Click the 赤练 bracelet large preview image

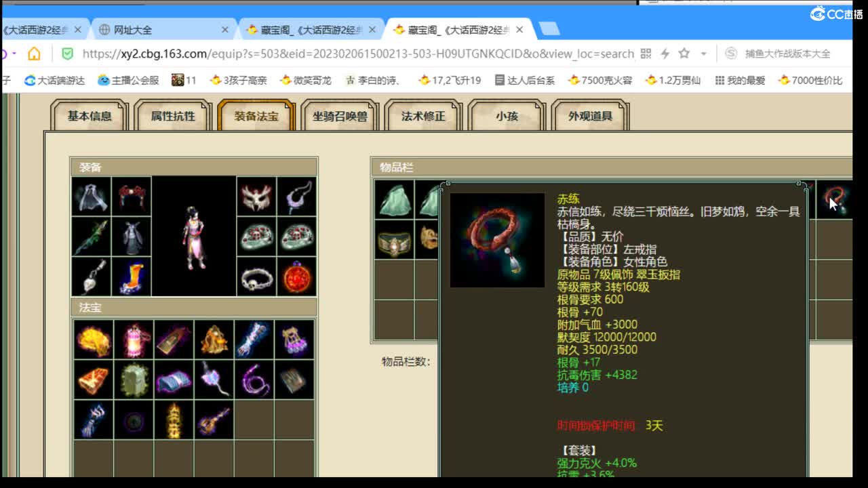[497, 240]
